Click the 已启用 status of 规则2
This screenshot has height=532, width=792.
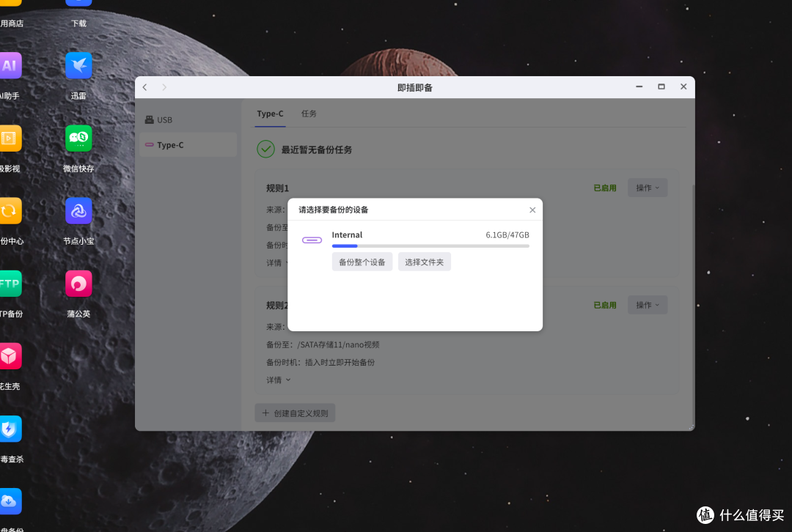(604, 305)
